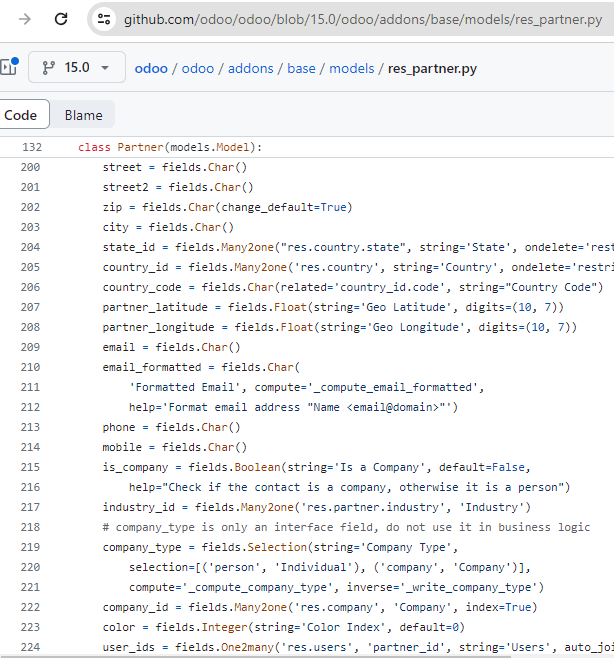This screenshot has height=658, width=614.
Task: Click the horizontal scrollbar under the code
Action: point(255,656)
